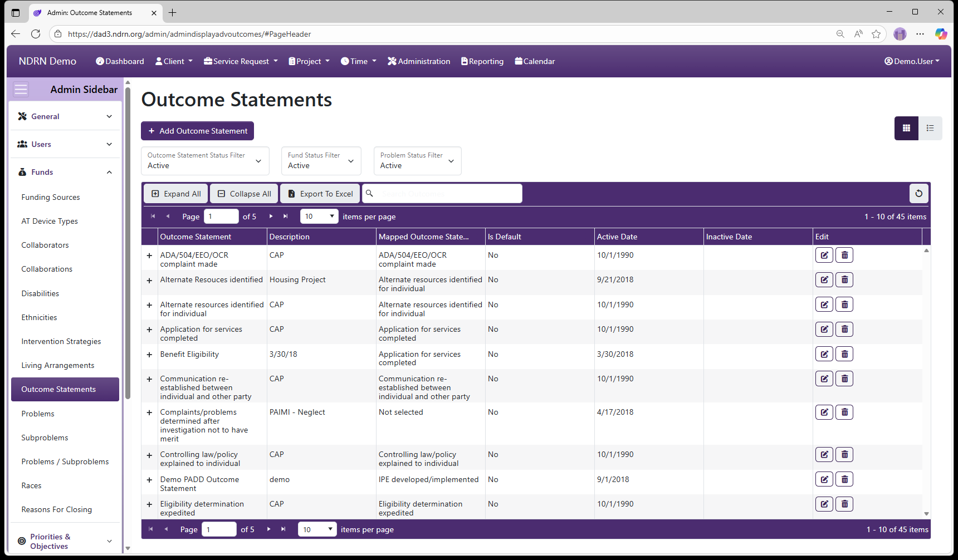Open the Copilot sidebar icon
The height and width of the screenshot is (560, 958).
tap(941, 34)
